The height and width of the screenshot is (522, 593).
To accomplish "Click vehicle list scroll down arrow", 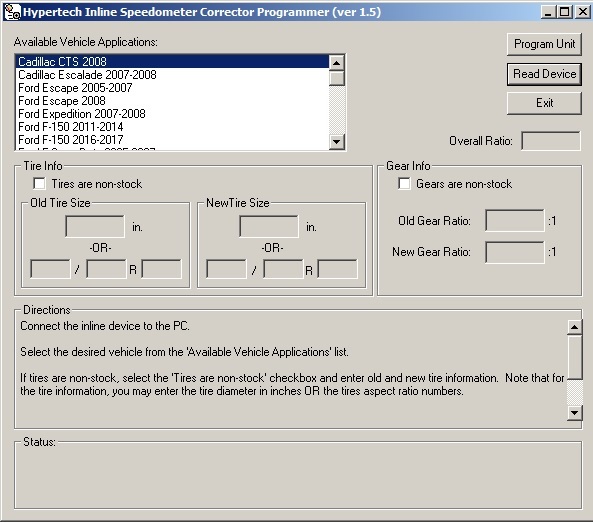I will tap(336, 142).
